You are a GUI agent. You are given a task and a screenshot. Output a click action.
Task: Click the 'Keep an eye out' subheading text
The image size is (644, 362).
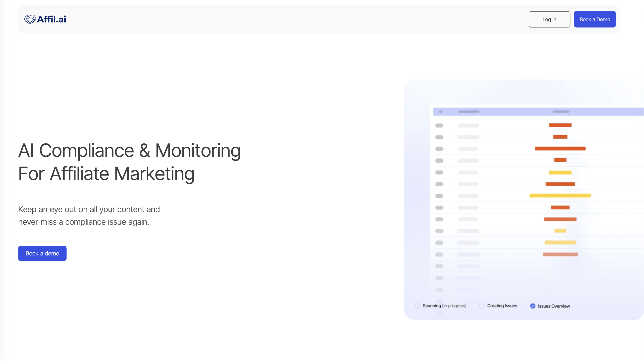click(x=89, y=216)
